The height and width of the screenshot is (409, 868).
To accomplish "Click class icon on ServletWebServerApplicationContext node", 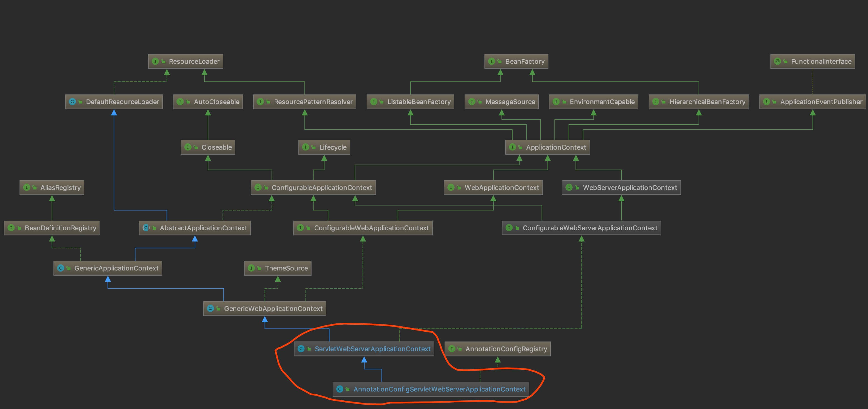I will (301, 349).
